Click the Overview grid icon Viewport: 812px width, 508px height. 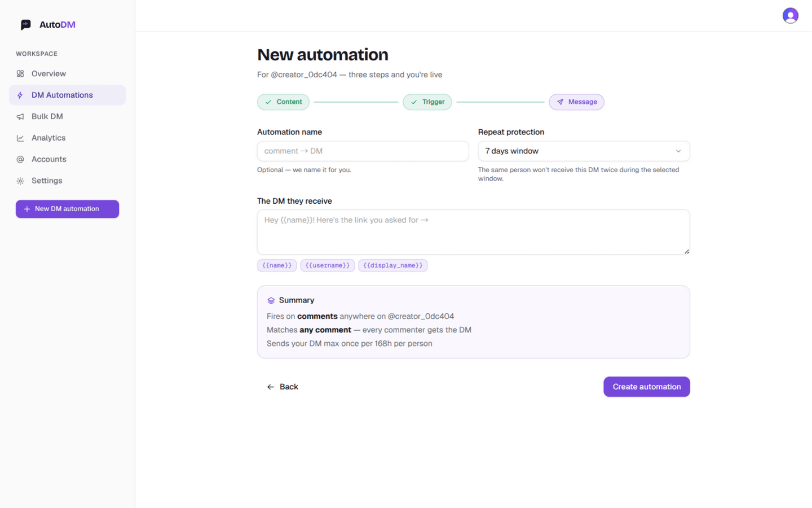coord(20,74)
